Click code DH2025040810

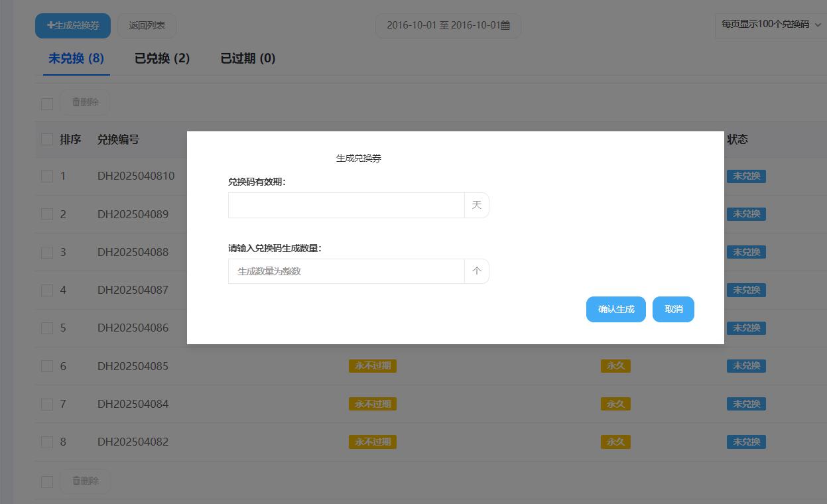(x=136, y=176)
